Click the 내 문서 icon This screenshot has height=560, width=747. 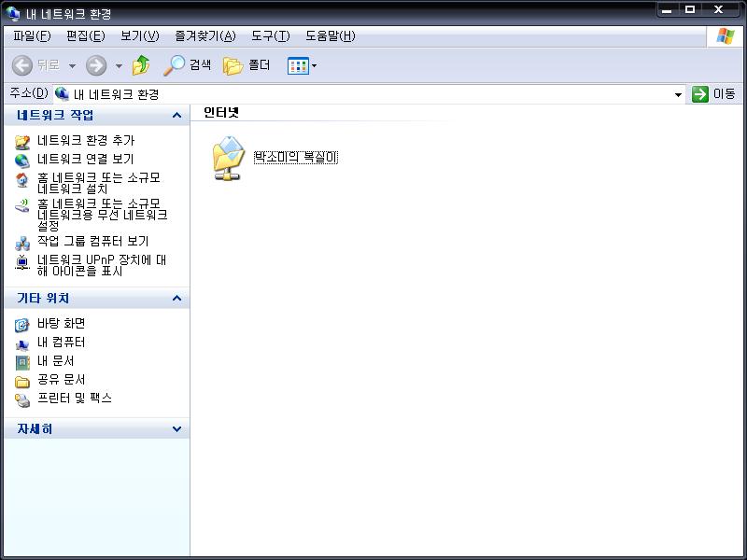pos(22,362)
